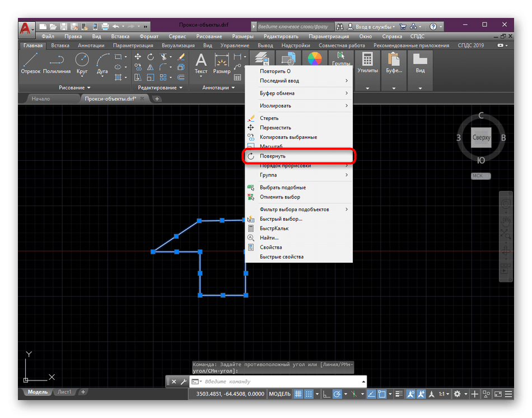The width and height of the screenshot is (532, 418).
Task: Select the Arc (Дуга) tool
Action: point(102,64)
